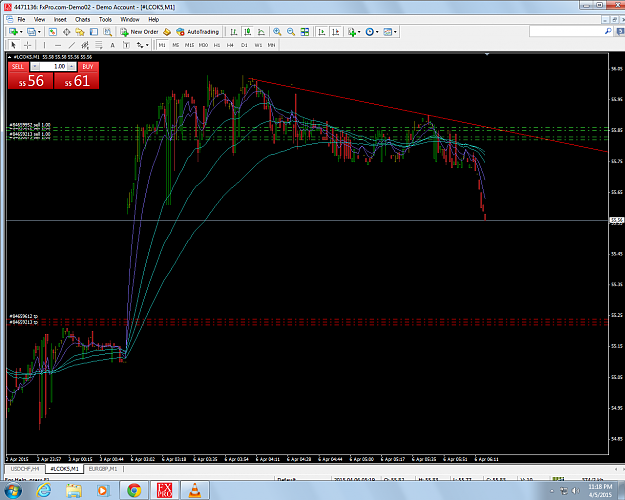
Task: Open the Windows Start menu
Action: (13, 490)
